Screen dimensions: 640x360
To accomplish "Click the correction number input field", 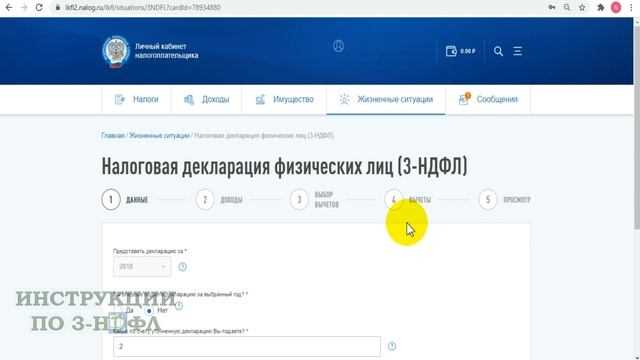I will [x=247, y=347].
